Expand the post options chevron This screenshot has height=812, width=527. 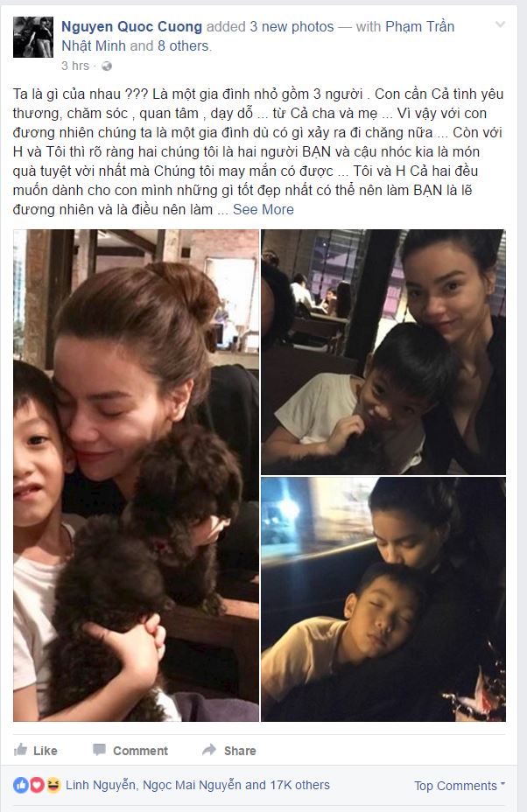(x=500, y=24)
